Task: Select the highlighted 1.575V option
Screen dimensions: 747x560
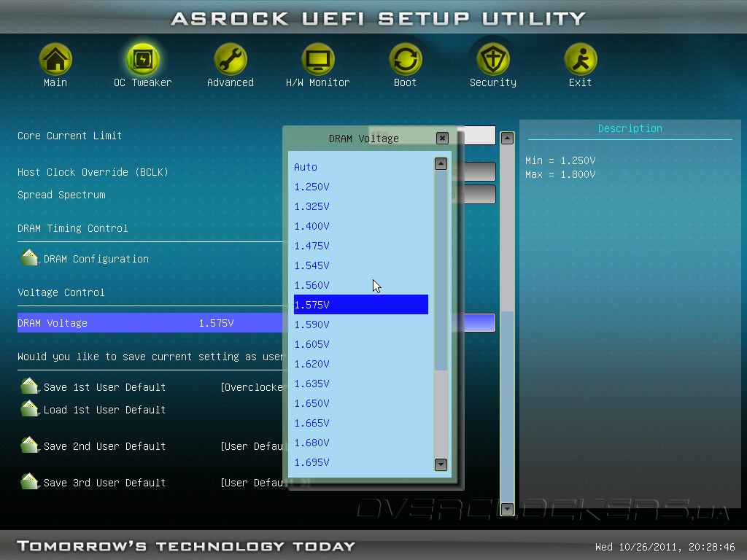Action: click(x=360, y=305)
